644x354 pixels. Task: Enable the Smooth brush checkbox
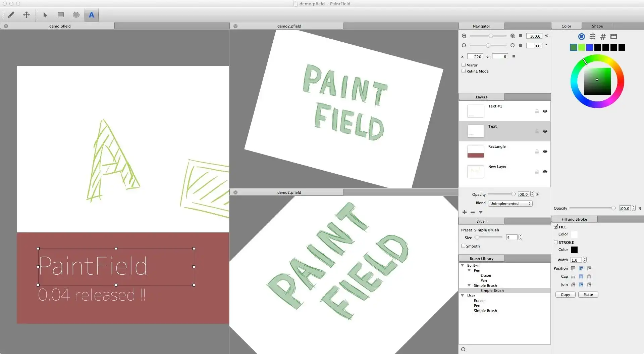click(463, 246)
